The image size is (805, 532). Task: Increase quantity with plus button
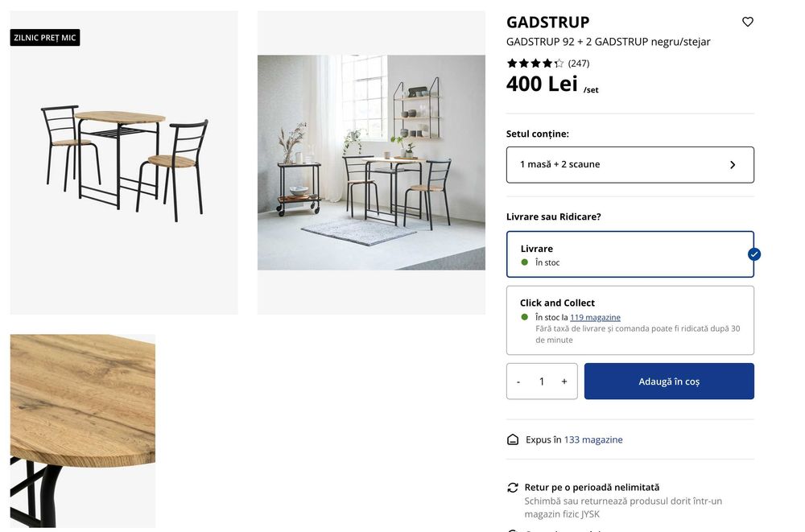coord(564,381)
